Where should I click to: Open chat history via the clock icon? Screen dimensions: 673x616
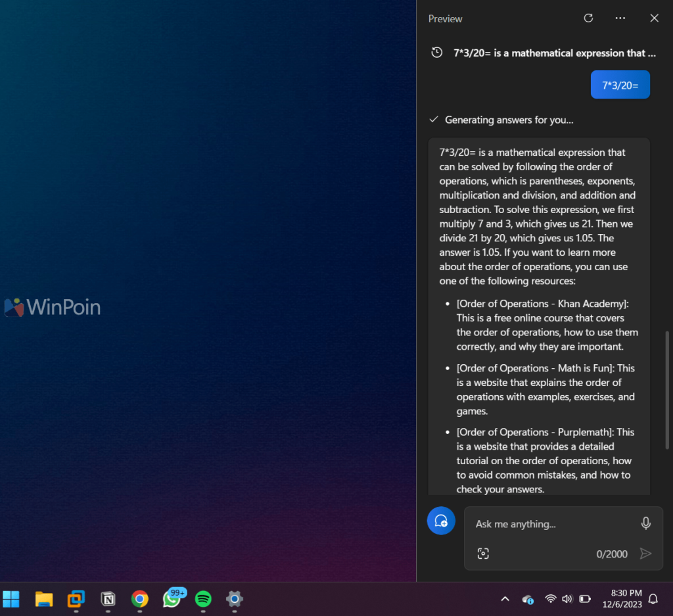pyautogui.click(x=436, y=53)
